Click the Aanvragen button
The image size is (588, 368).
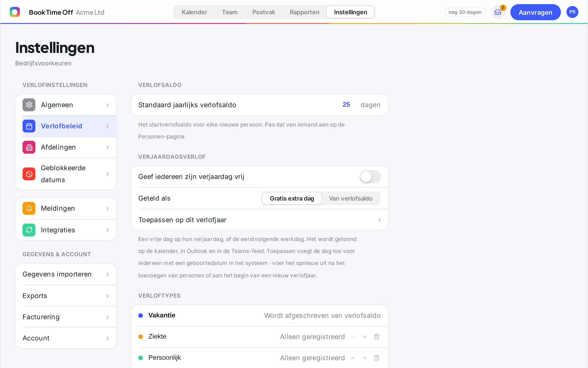(x=535, y=12)
